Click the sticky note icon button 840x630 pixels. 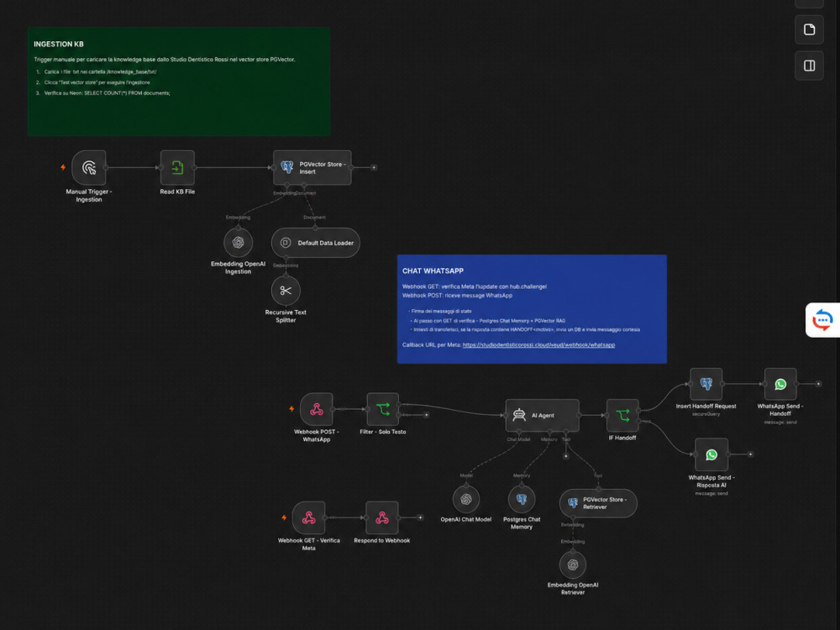(x=809, y=29)
